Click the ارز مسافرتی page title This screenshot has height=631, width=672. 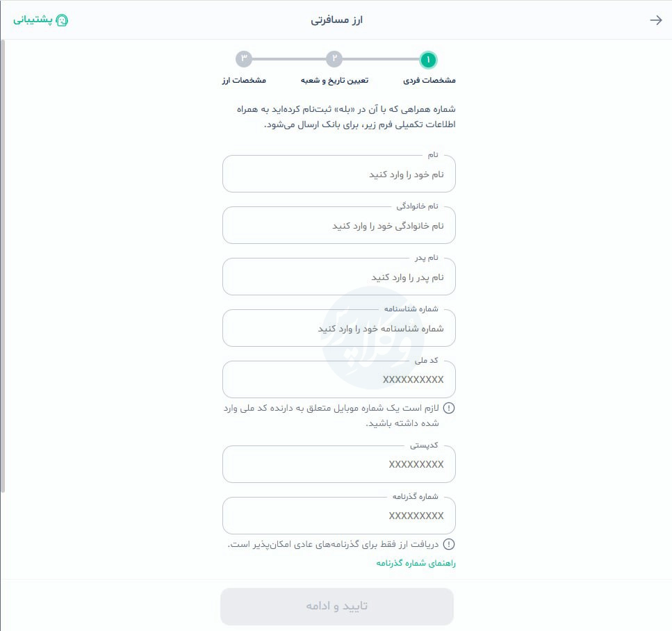[x=336, y=19]
